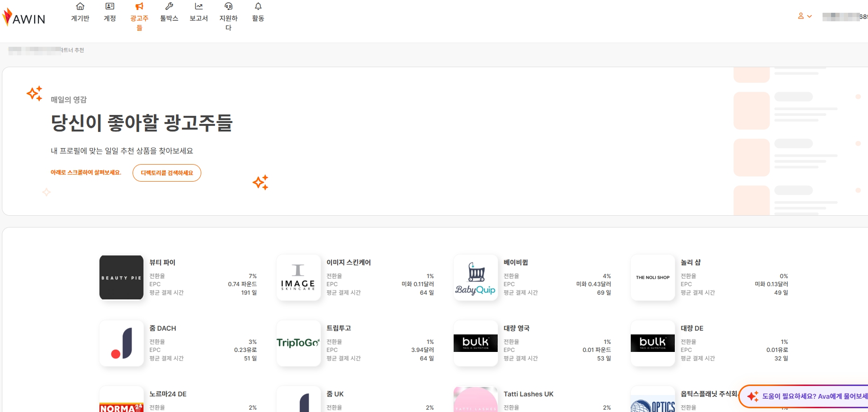Open the Image Skincare logo thumbnail
This screenshot has width=868, height=412.
click(298, 278)
